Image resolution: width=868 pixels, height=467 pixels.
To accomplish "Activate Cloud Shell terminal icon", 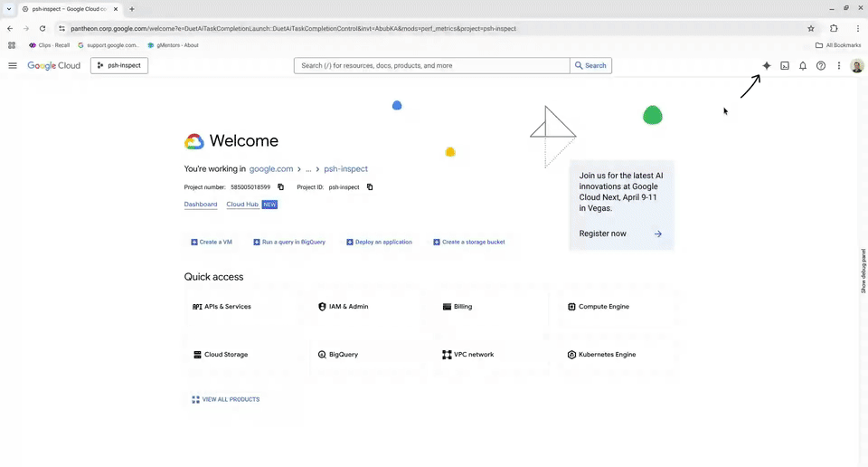I will coord(785,65).
